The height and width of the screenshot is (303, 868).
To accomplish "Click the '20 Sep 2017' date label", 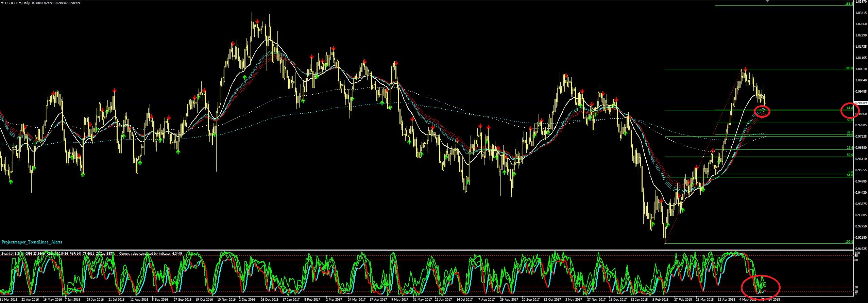I will click(x=531, y=300).
